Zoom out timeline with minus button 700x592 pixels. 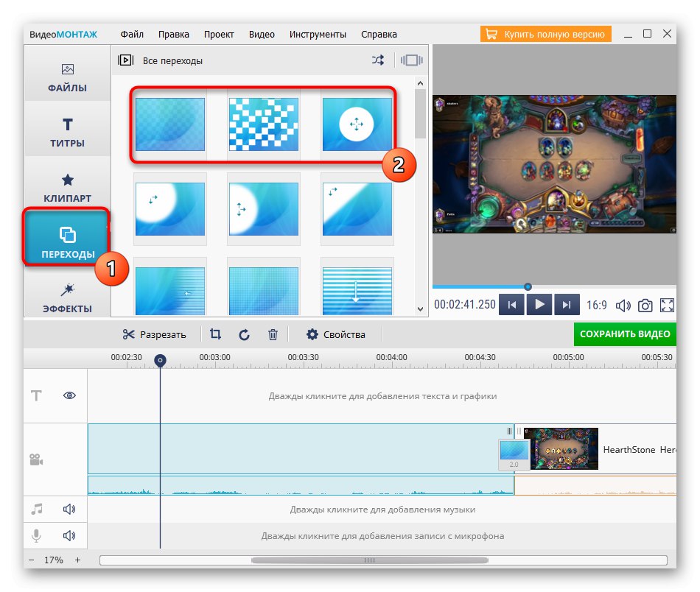click(31, 560)
